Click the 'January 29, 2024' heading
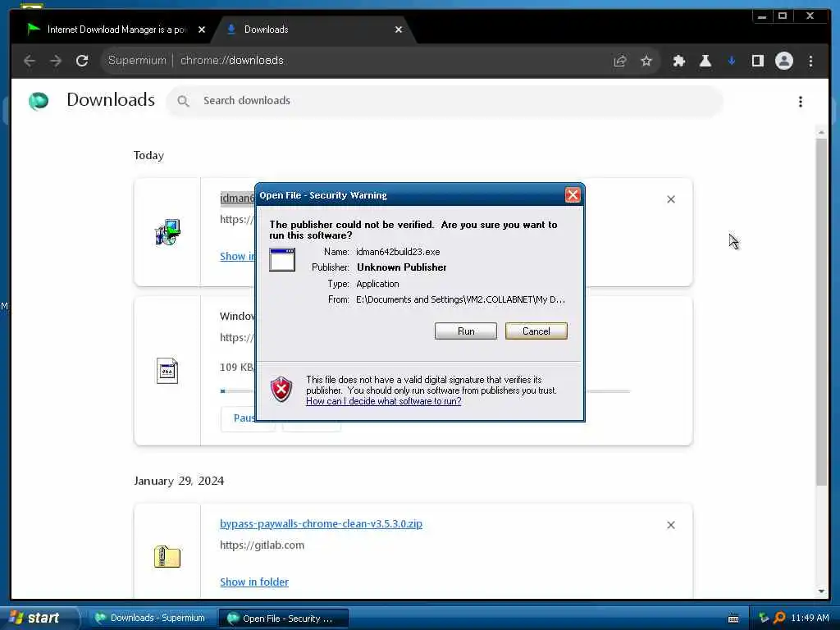The image size is (840, 630). coord(178,481)
